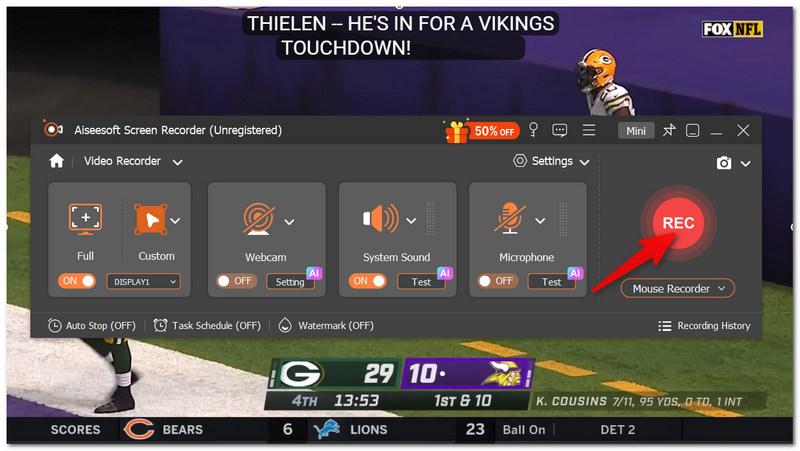Select the Custom region recording icon
Screen dimensions: 800x451
pos(151,219)
